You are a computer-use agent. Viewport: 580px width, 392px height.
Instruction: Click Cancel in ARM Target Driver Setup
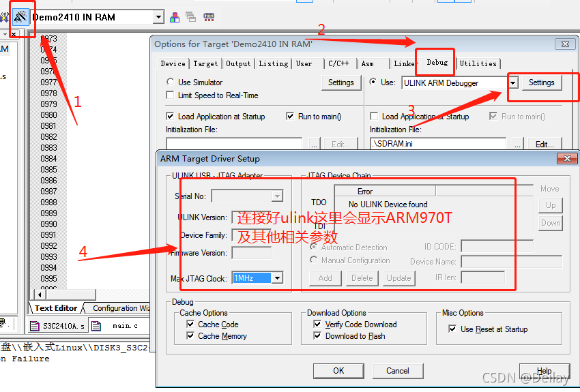tap(398, 371)
